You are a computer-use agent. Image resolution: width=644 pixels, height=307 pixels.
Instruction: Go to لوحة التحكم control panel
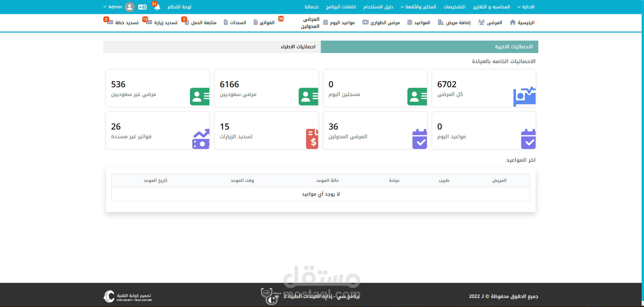[180, 7]
